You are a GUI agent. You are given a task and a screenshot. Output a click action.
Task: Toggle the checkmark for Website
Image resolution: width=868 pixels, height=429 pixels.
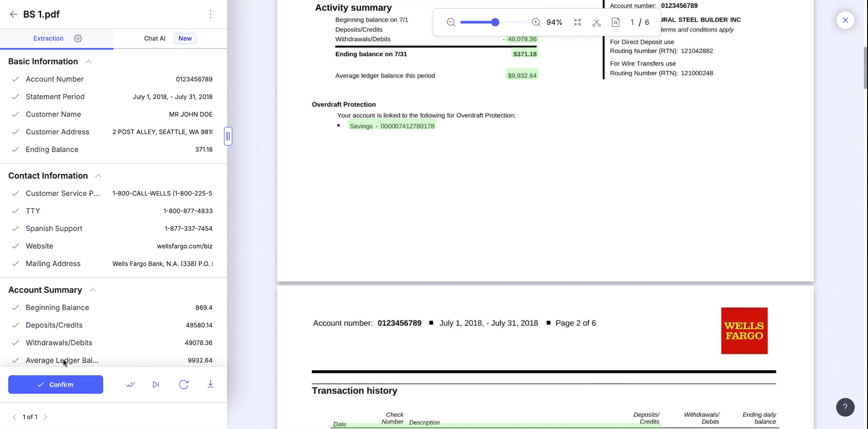coord(15,246)
